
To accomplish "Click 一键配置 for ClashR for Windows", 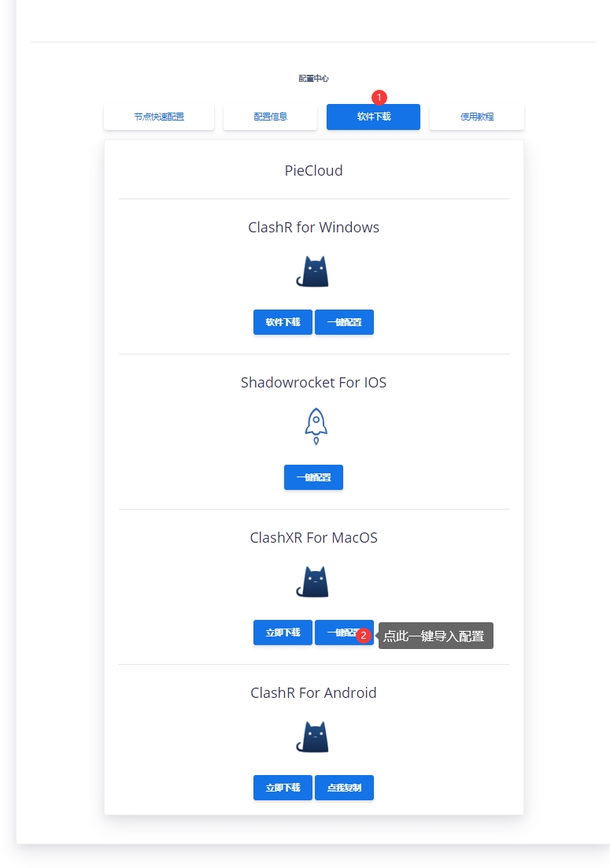I will [x=344, y=322].
